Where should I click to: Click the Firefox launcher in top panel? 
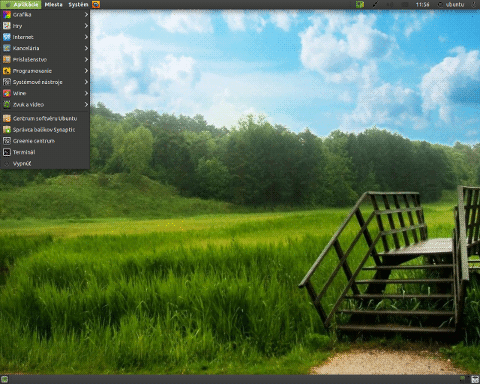[96, 5]
